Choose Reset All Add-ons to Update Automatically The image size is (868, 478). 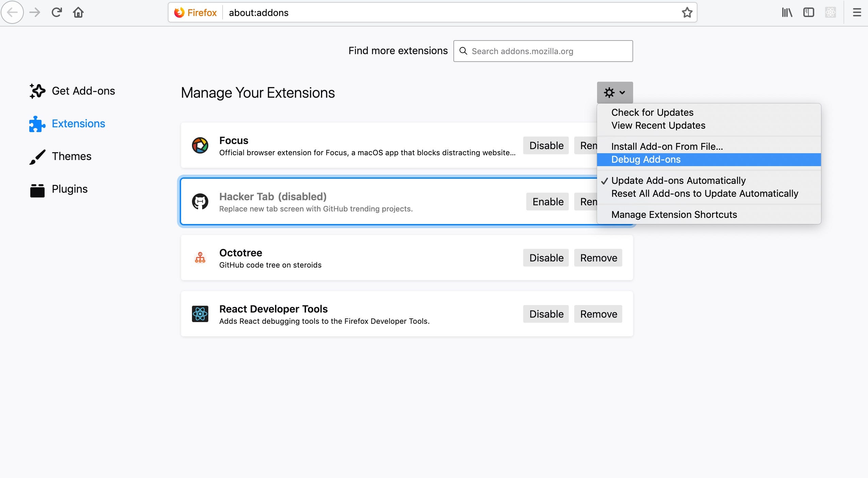coord(709,193)
